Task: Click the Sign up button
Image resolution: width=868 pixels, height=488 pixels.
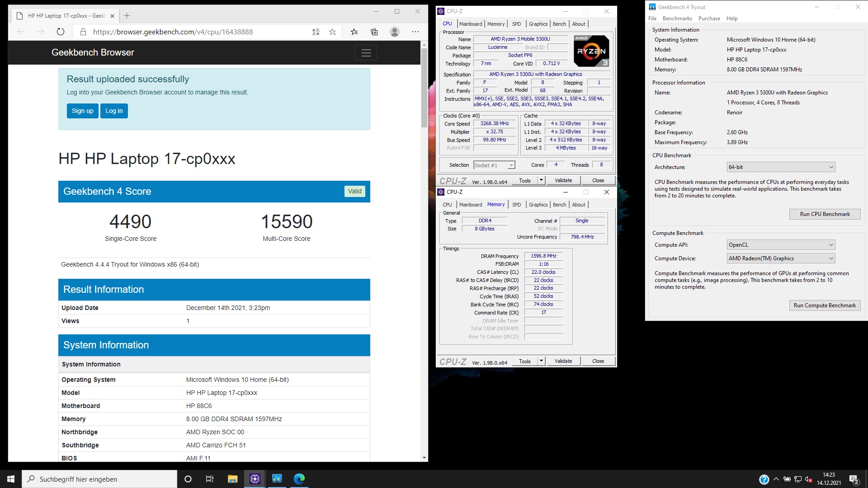Action: [x=83, y=111]
